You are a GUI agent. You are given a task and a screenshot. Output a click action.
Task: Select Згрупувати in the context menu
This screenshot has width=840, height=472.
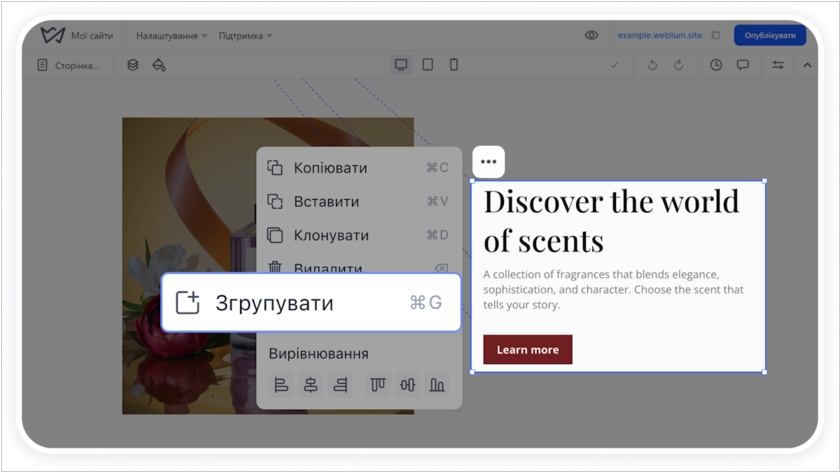[310, 303]
